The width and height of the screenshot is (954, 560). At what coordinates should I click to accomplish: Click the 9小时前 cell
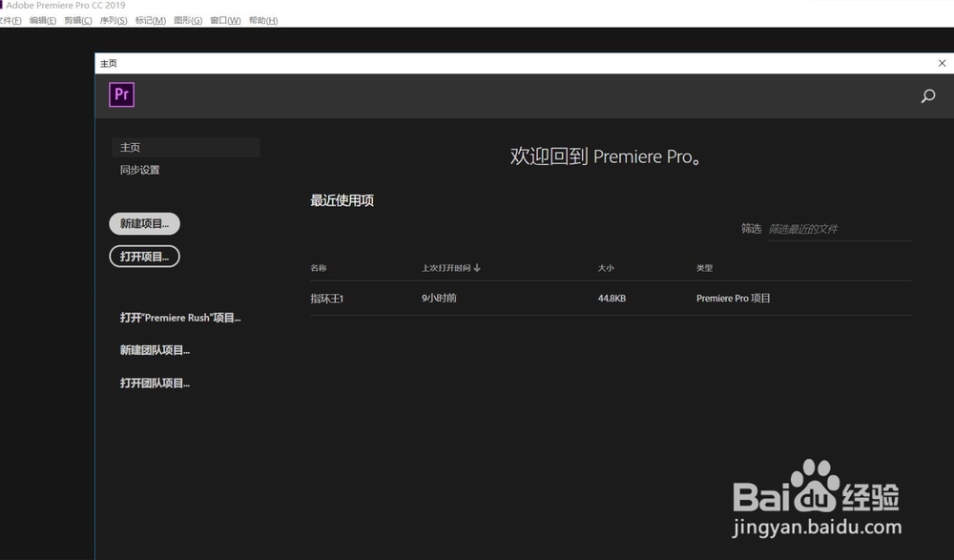point(439,299)
